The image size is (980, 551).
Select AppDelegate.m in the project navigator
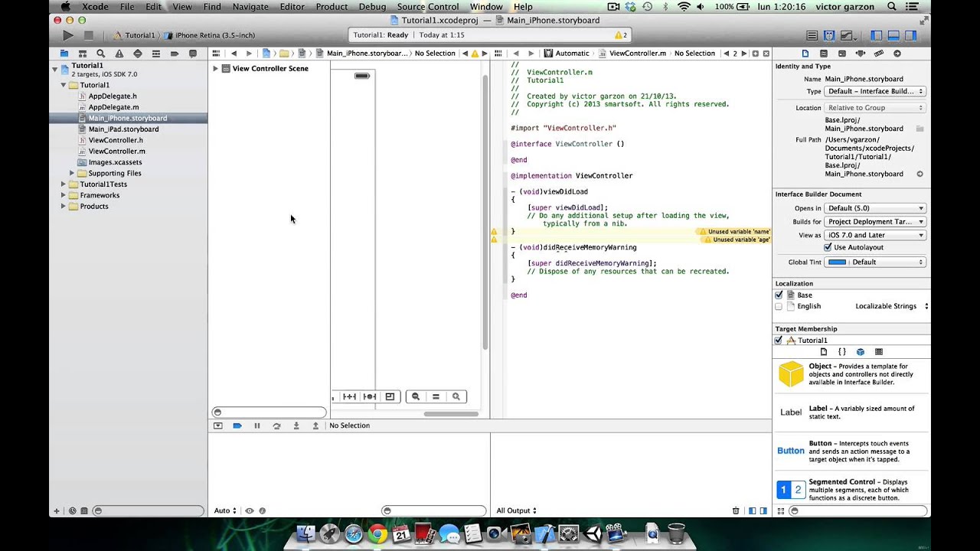[x=113, y=107]
